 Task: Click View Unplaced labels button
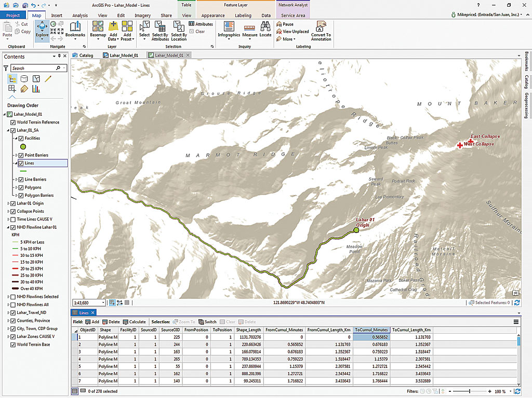pos(292,32)
